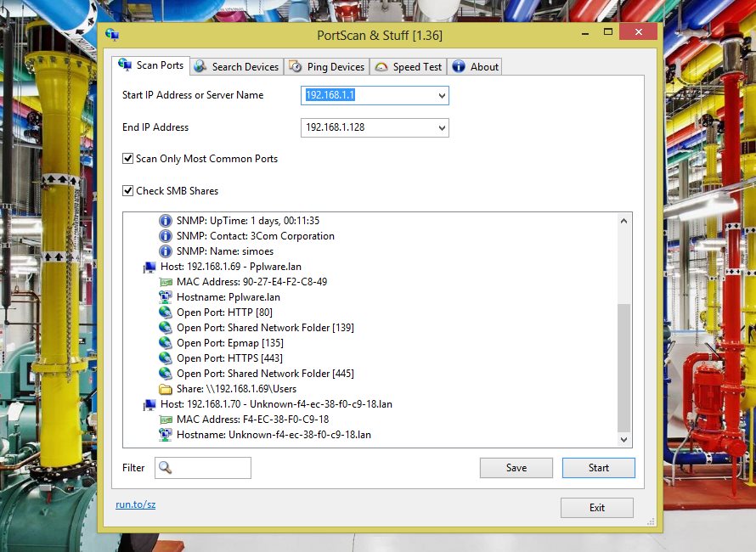Select row Host: 192.168.1.69 - Pplware.lan

(230, 267)
